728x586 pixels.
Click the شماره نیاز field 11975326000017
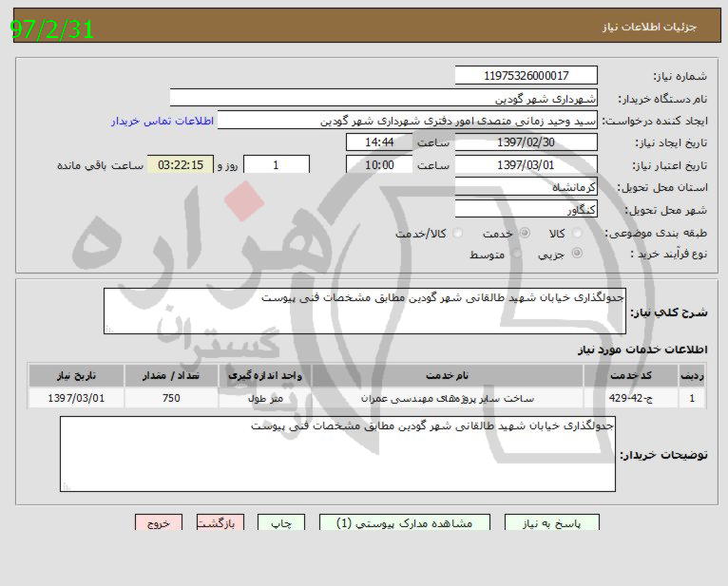[x=526, y=76]
